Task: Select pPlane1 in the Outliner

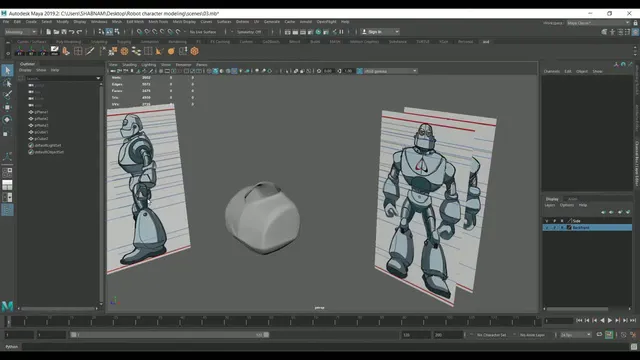Action: pyautogui.click(x=41, y=112)
